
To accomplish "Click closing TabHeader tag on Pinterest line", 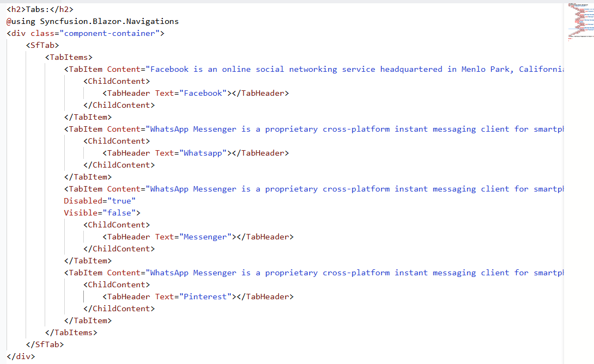I will click(x=266, y=297).
